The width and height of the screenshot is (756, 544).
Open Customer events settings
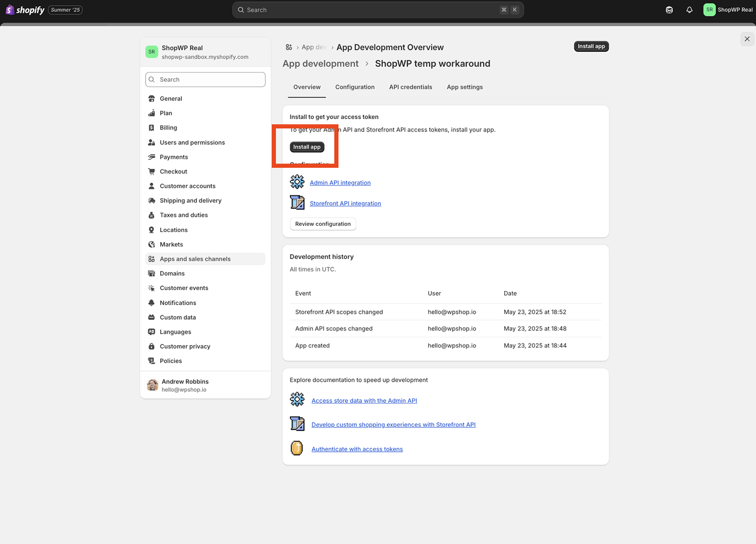point(206,288)
